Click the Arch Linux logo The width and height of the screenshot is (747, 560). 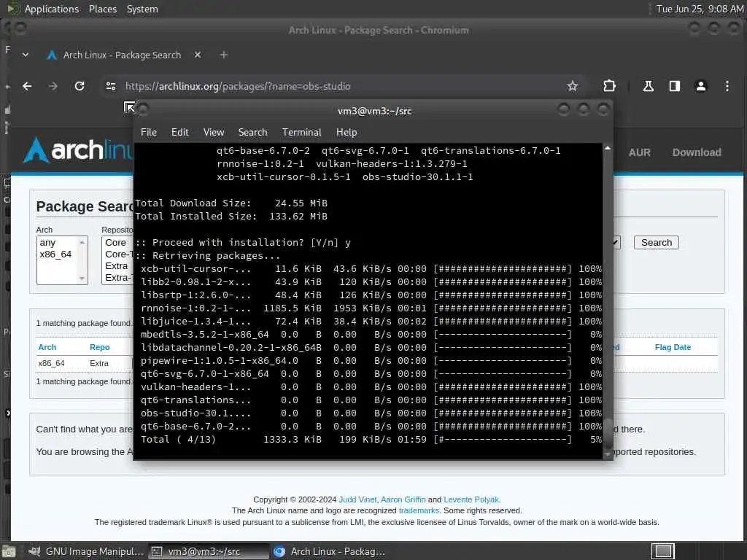(x=77, y=150)
